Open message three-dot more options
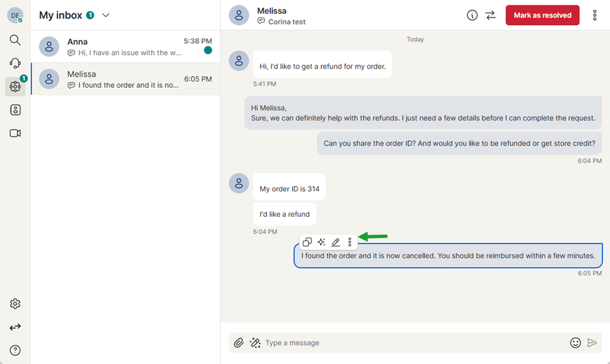Viewport: 610px width, 364px height. coord(350,242)
